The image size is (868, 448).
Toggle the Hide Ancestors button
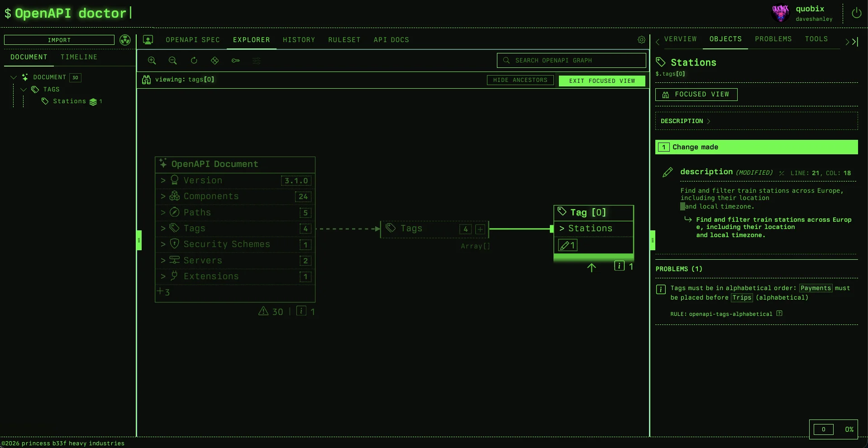click(520, 80)
